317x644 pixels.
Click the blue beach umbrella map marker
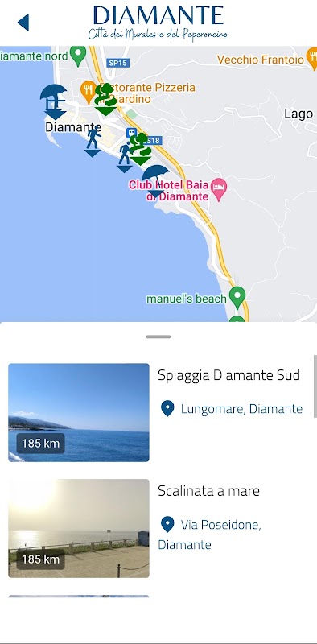[155, 181]
